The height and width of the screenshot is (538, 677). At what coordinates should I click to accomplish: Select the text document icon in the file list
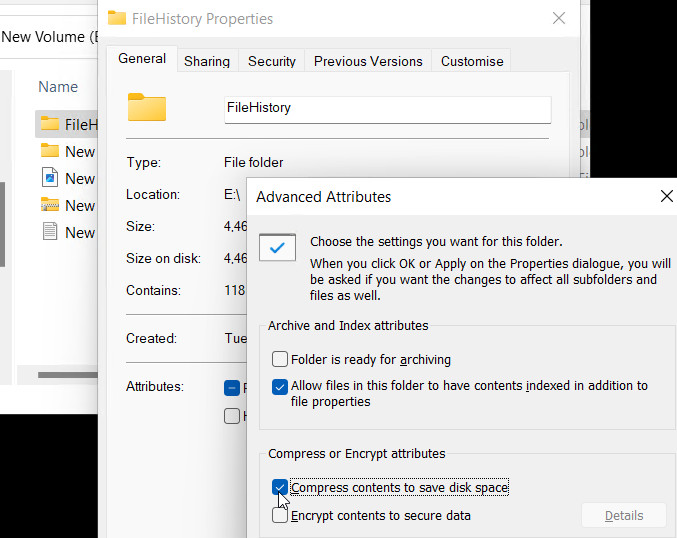(x=50, y=232)
